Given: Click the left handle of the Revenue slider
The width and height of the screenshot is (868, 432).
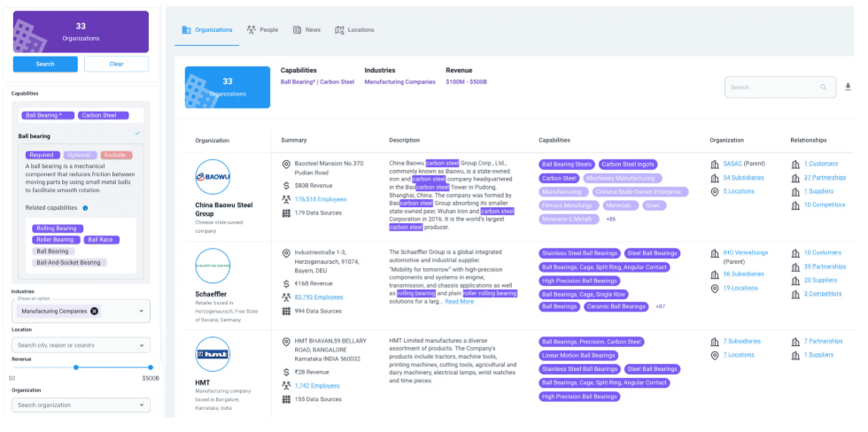Looking at the screenshot, I should pos(76,367).
